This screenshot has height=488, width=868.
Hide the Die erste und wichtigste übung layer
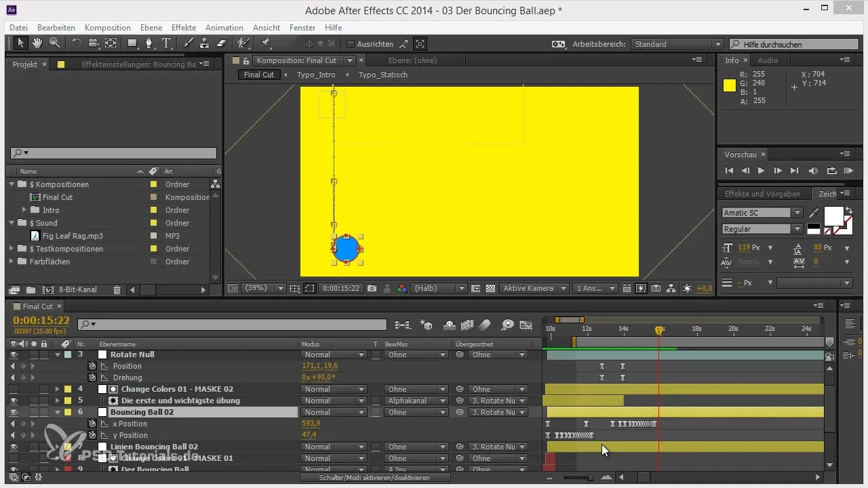14,401
